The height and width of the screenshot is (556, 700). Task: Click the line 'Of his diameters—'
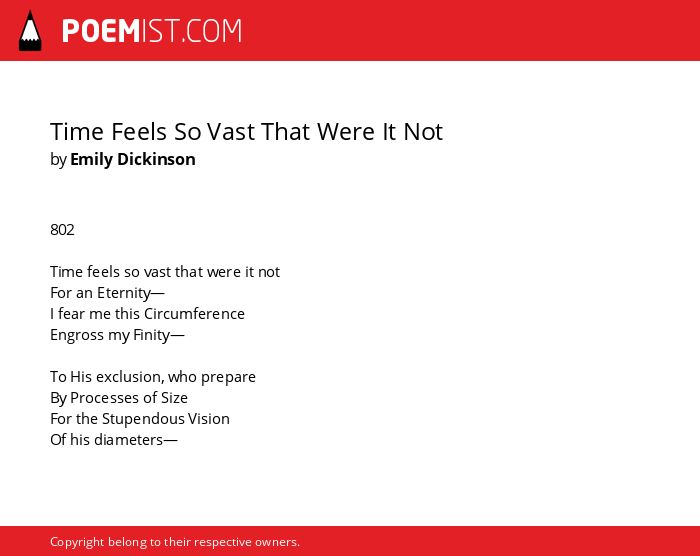click(114, 440)
